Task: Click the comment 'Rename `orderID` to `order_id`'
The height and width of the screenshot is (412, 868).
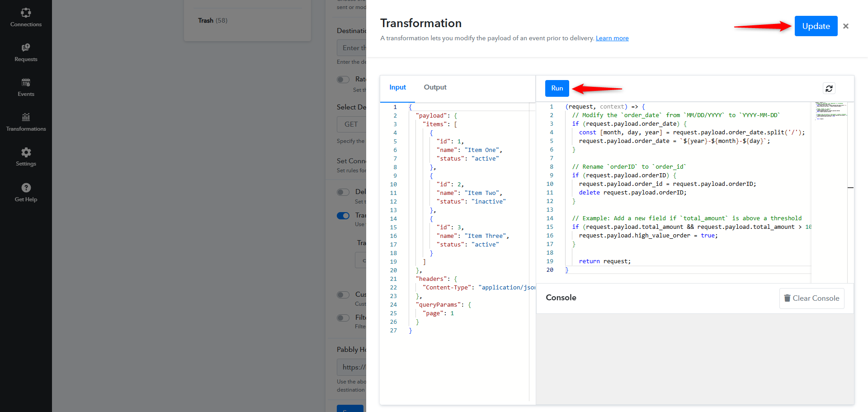Action: 629,167
